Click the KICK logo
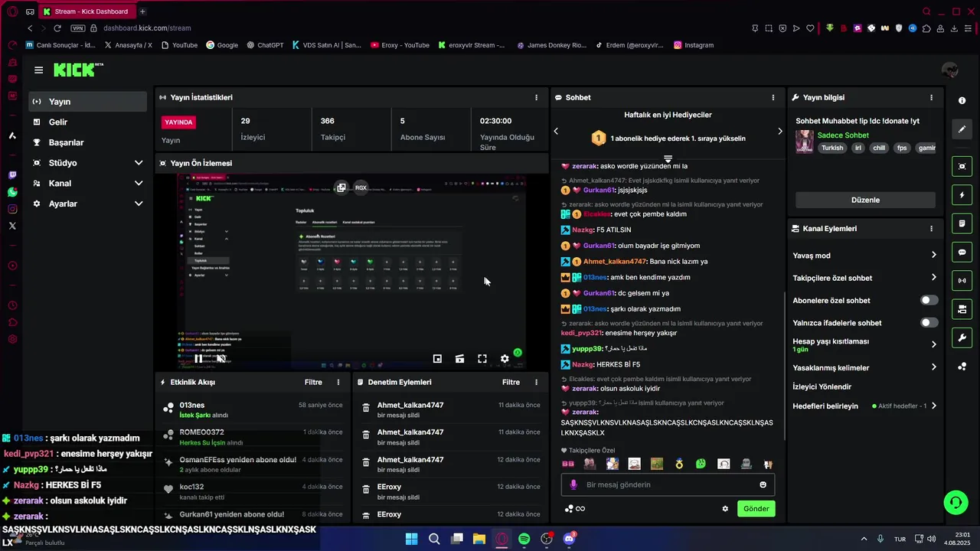980x551 pixels. tap(78, 70)
